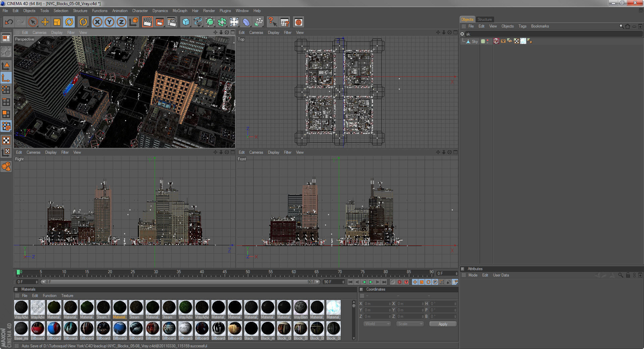Render to Picture Viewer icon
Image resolution: width=644 pixels, height=349 pixels.
coord(160,22)
